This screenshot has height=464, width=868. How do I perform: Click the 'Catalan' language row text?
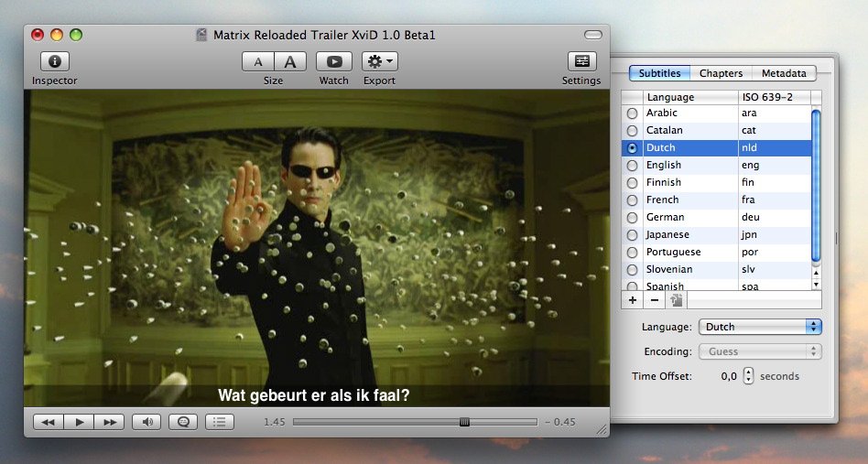click(665, 130)
